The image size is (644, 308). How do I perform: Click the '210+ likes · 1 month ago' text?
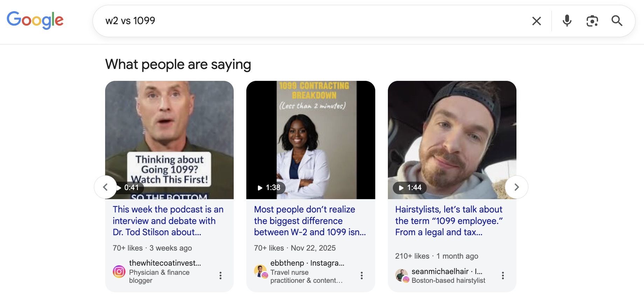437,256
